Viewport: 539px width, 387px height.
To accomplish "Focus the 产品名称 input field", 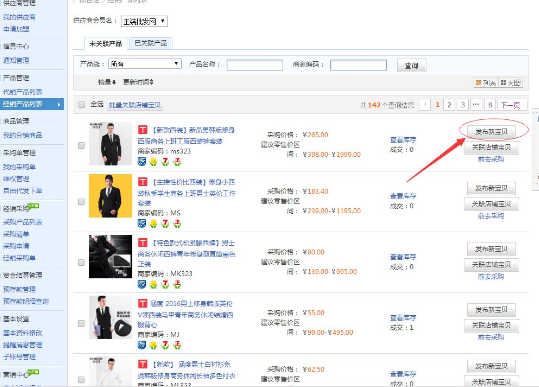I will [x=255, y=65].
